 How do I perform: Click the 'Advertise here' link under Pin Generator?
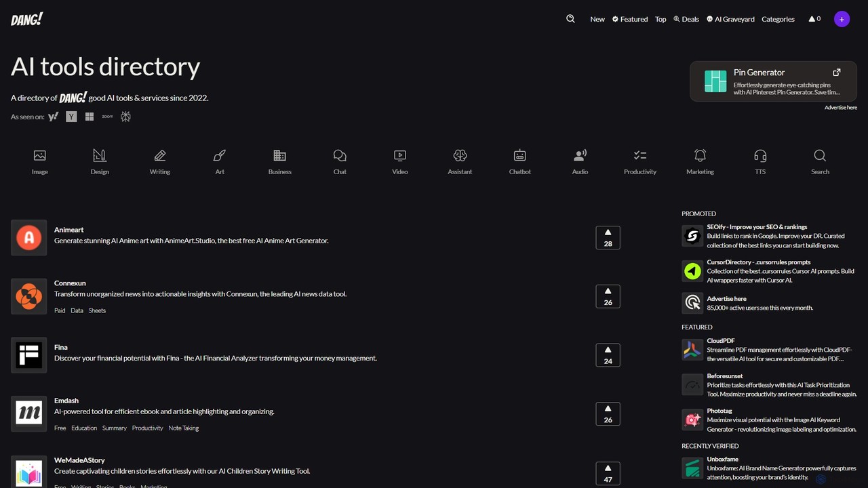841,108
